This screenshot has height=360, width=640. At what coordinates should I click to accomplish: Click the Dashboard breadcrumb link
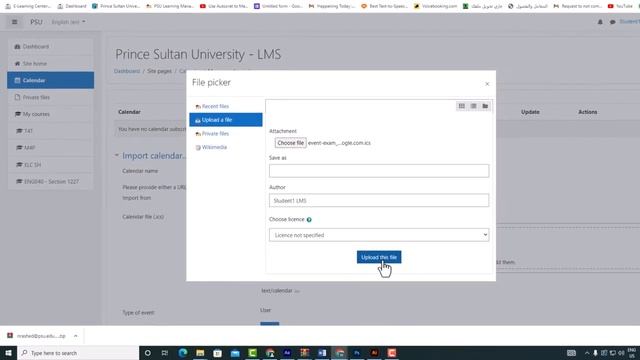point(127,71)
